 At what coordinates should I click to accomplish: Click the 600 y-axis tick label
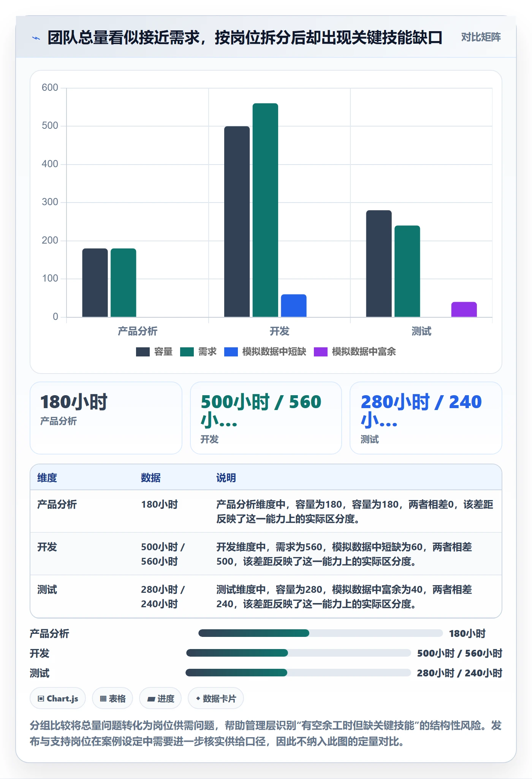pos(50,88)
